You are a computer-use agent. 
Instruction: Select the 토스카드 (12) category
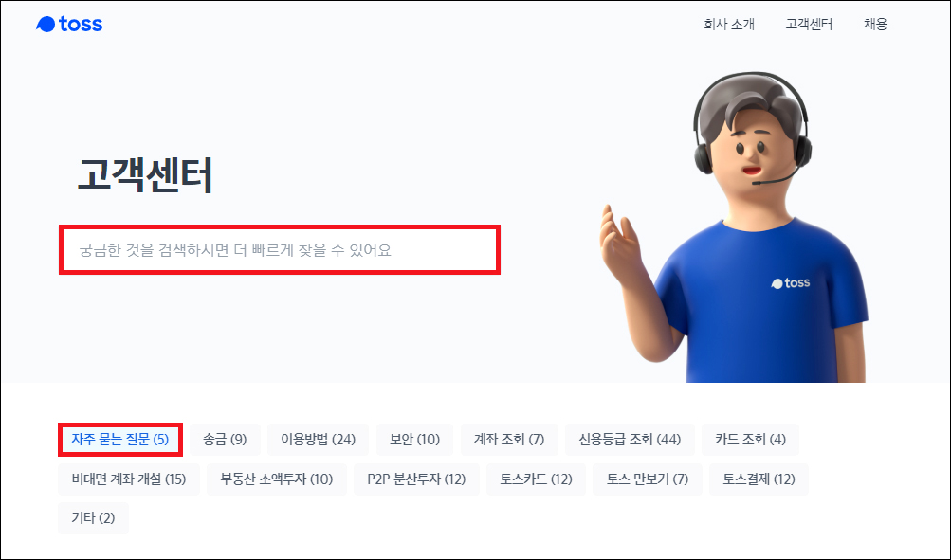536,479
